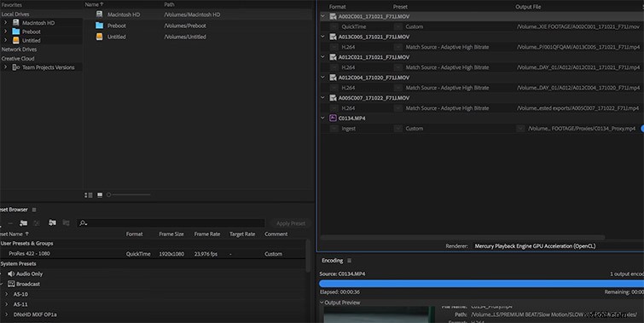Click the Macintosh HD drive icon in Local Drives
The image size is (644, 323).
[15, 22]
